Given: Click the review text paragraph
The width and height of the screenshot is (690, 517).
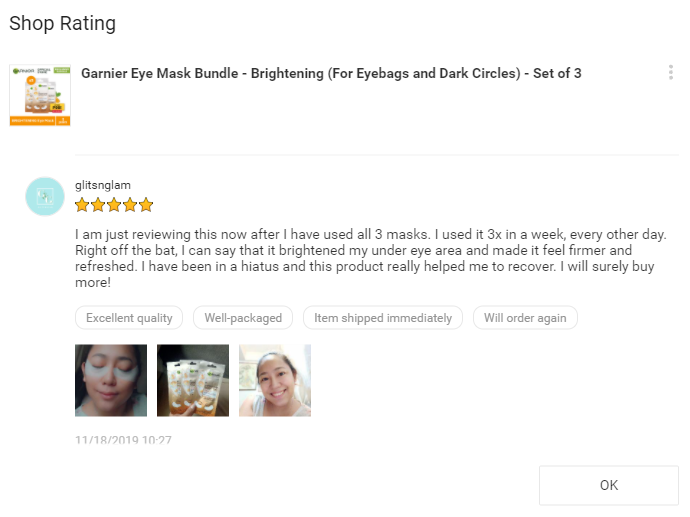Looking at the screenshot, I should [371, 258].
